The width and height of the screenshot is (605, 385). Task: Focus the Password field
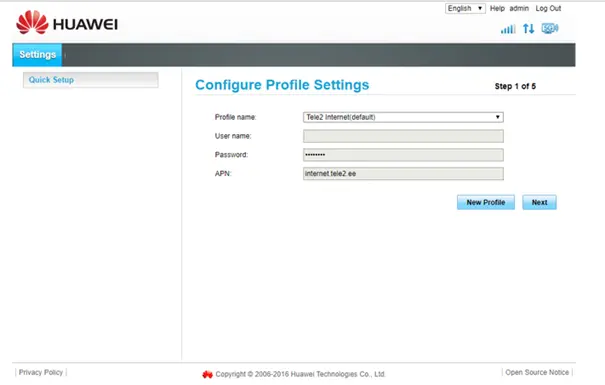[x=403, y=155]
